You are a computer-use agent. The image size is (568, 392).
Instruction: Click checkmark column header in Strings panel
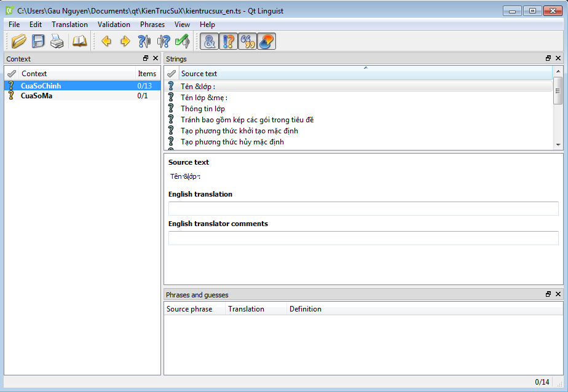(172, 74)
